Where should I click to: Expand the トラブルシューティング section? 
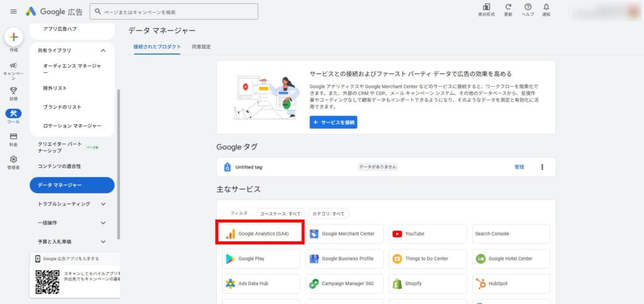click(x=103, y=204)
